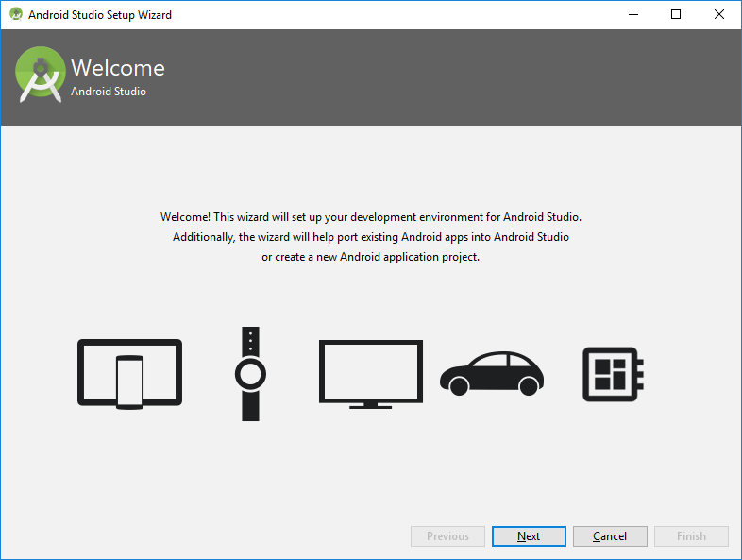Click the Android Studio subtitle under Welcome
This screenshot has width=742, height=560.
[109, 93]
